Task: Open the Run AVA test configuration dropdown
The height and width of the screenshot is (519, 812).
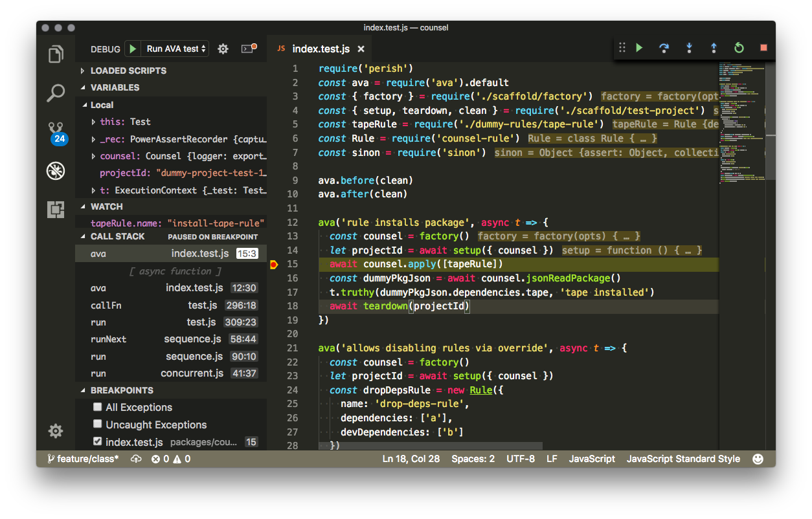Action: [176, 49]
